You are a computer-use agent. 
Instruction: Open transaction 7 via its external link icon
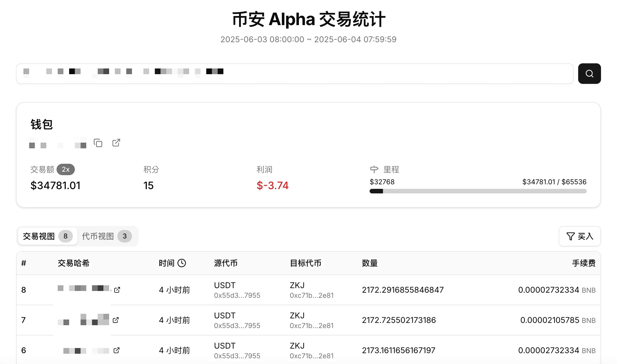(116, 320)
